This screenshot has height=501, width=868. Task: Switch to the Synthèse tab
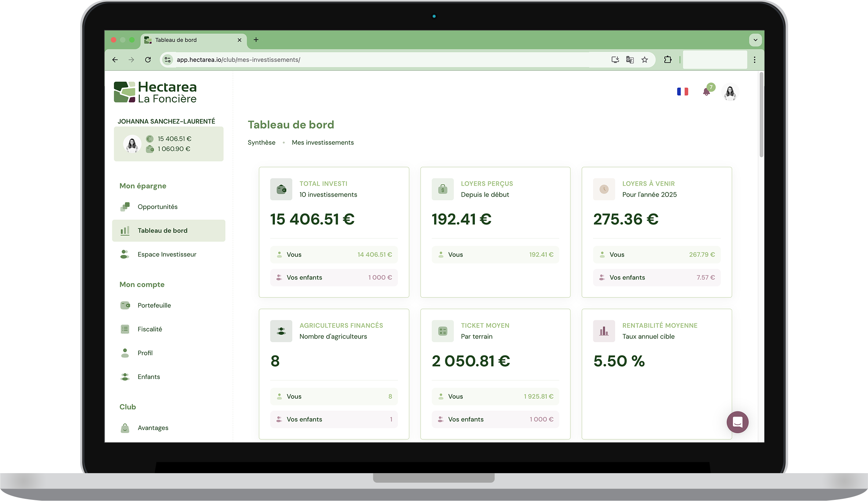point(261,143)
